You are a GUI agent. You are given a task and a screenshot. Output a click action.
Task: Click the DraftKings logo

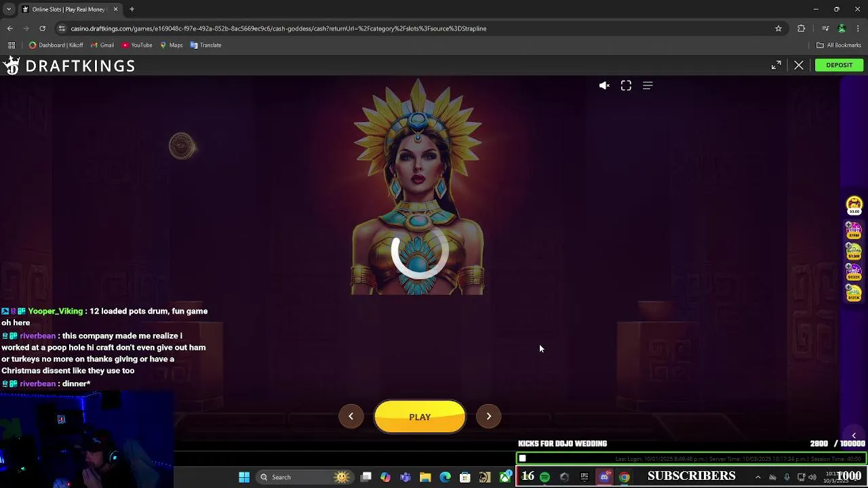(x=69, y=66)
